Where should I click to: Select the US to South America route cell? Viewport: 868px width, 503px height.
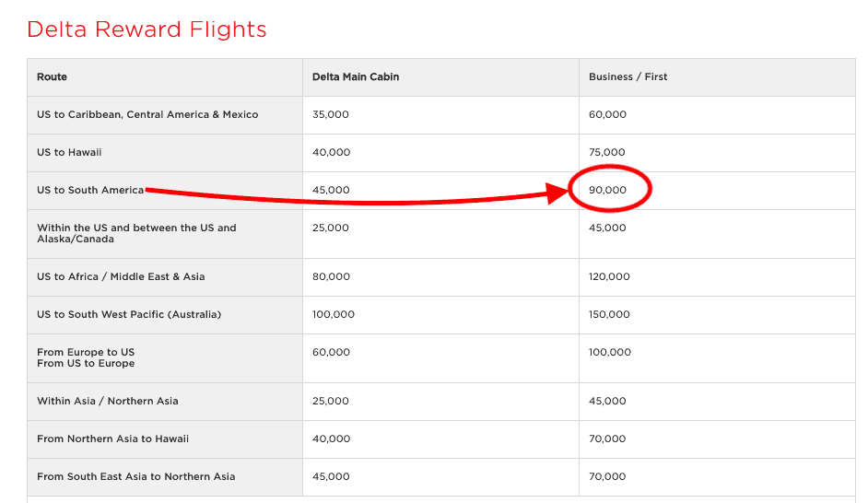point(90,190)
